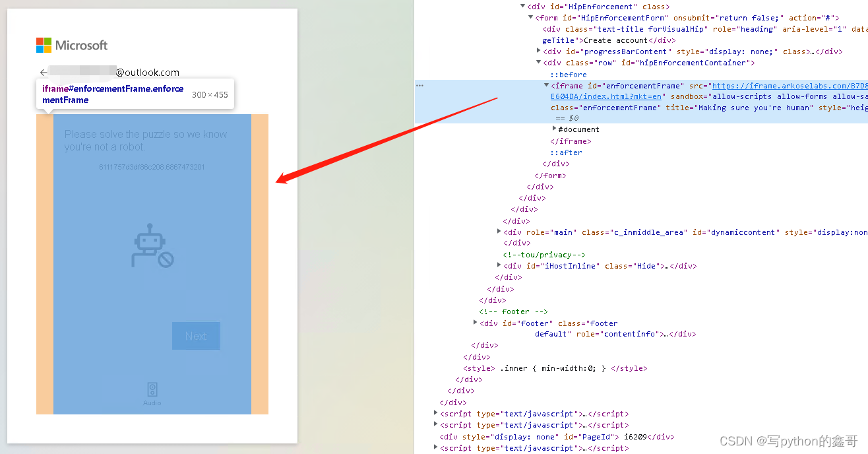
Task: Collapse the hipEnforcementContainer row div
Action: [538, 63]
